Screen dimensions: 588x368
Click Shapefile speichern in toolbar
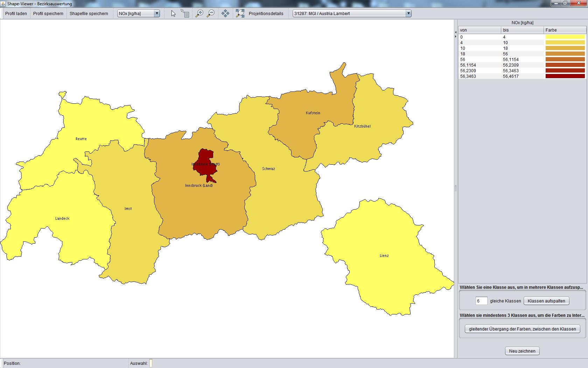[x=89, y=14]
